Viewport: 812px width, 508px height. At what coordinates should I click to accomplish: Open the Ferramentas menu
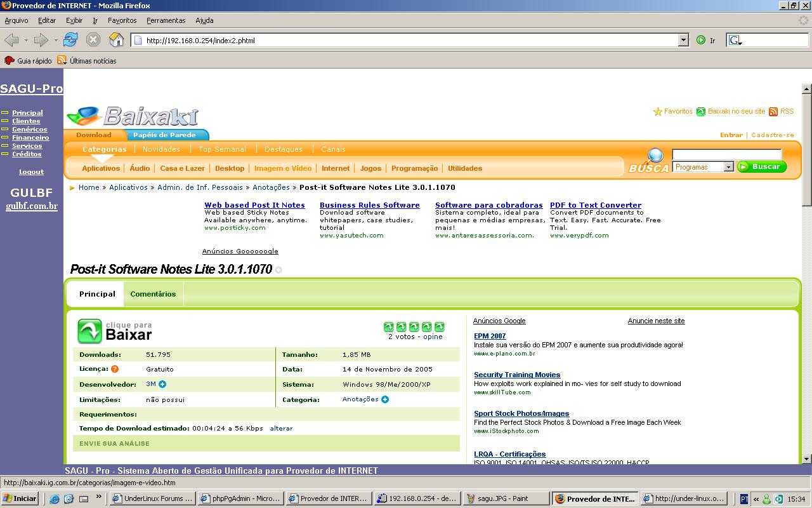pyautogui.click(x=166, y=20)
